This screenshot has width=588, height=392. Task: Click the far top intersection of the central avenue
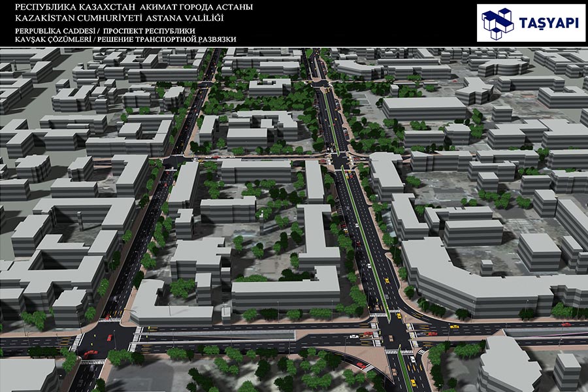click(x=319, y=83)
